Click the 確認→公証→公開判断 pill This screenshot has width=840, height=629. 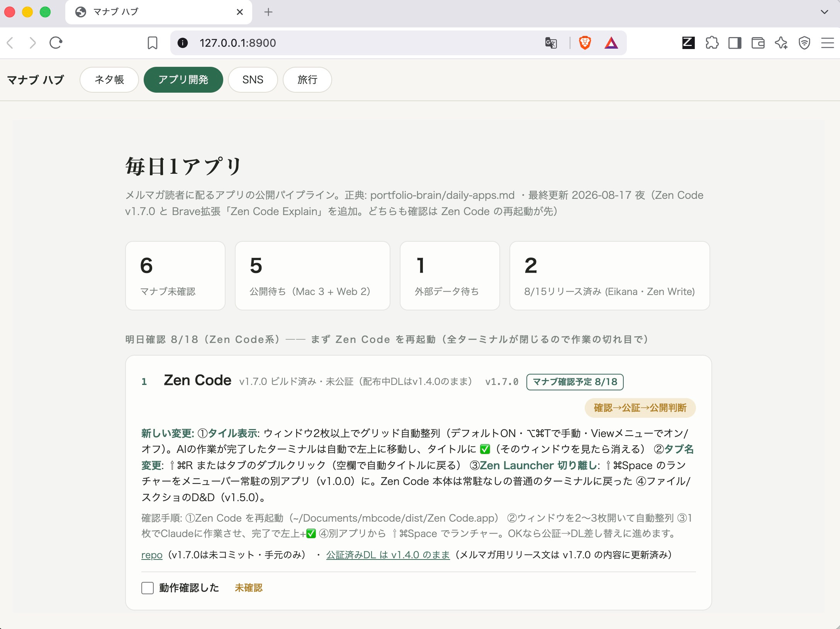point(640,408)
